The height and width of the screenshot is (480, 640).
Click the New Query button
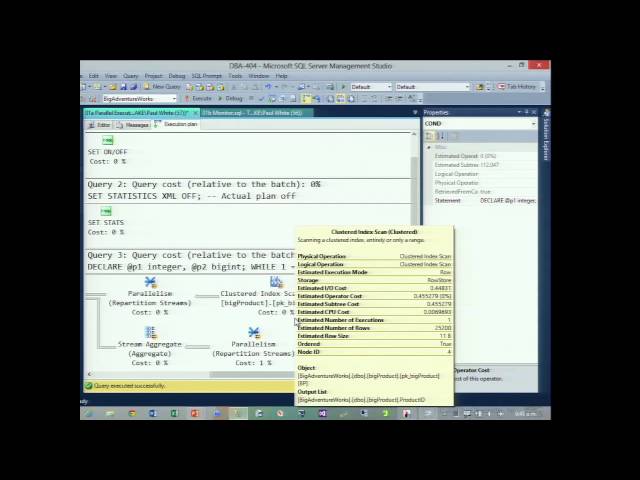click(x=162, y=87)
